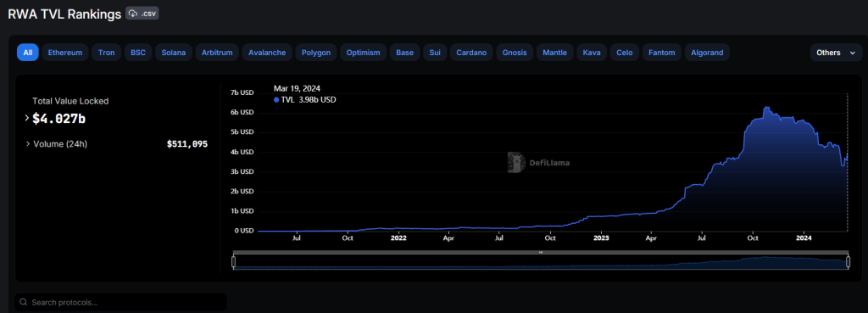
Task: Click the 4b USD axis label
Action: 242,152
